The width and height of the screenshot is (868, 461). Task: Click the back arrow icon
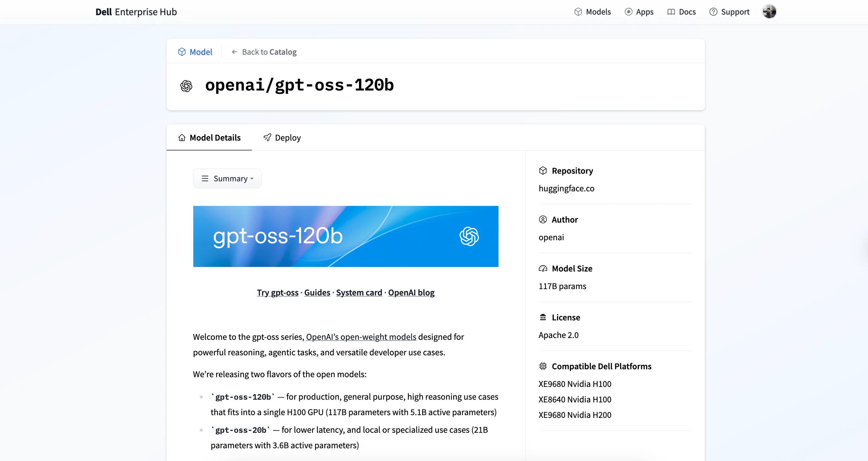(235, 52)
